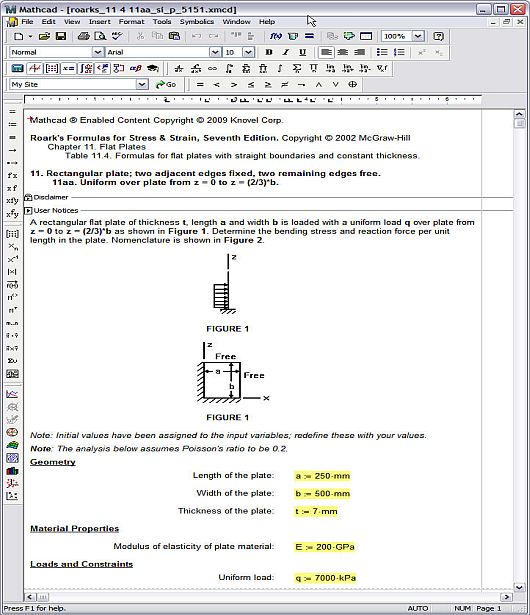Open the Help menu
The height and width of the screenshot is (615, 530).
pos(267,22)
